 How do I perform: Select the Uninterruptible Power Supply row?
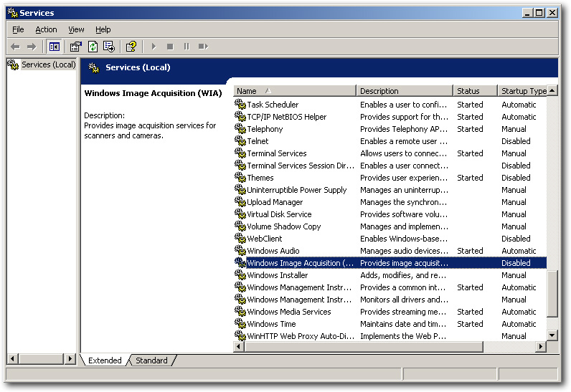coord(390,190)
